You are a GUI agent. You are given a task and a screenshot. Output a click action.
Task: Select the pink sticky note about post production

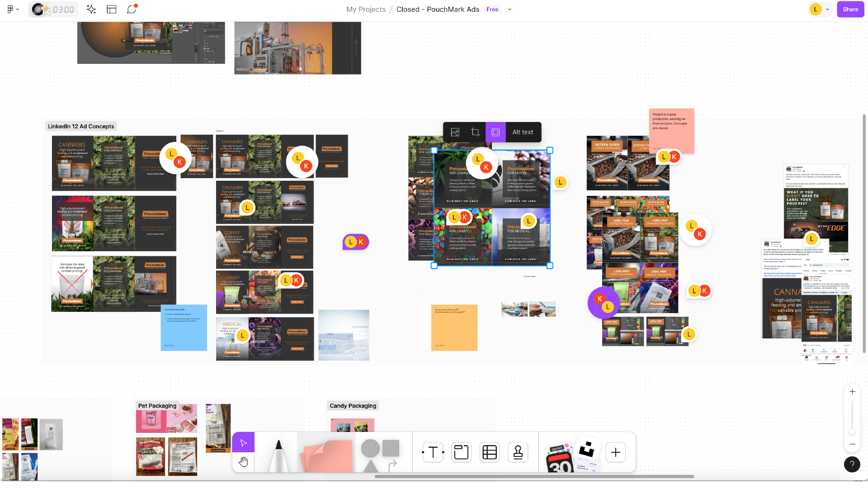(671, 131)
